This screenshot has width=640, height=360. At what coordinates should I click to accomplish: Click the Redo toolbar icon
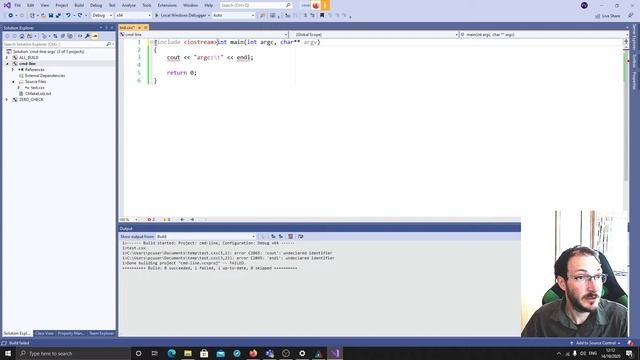(80, 16)
